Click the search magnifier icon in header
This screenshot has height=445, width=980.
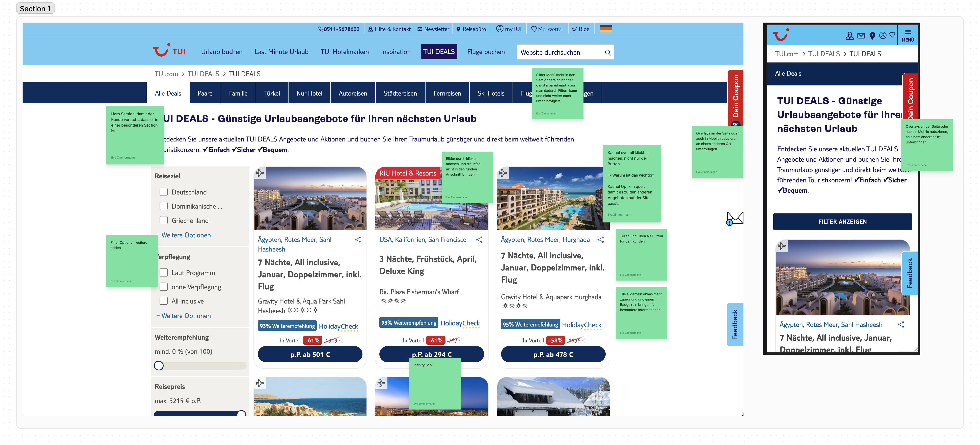pos(607,53)
